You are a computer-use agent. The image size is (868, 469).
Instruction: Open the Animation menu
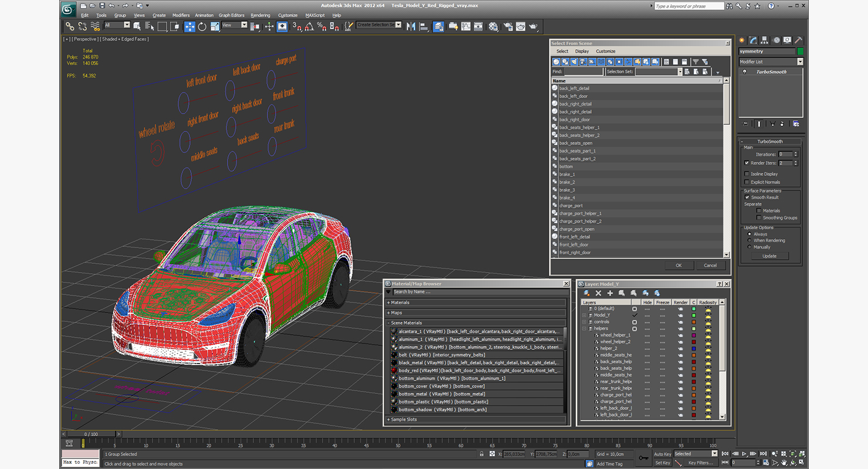coord(204,15)
